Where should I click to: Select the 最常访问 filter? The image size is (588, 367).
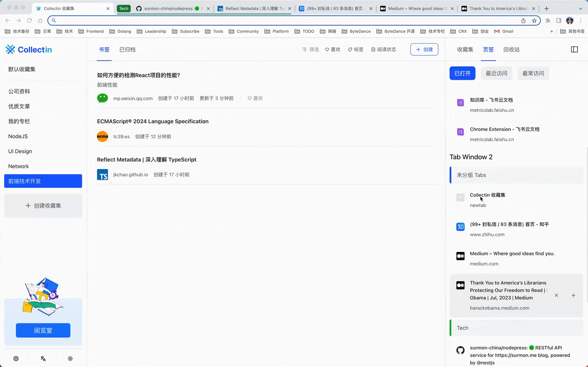pos(533,74)
